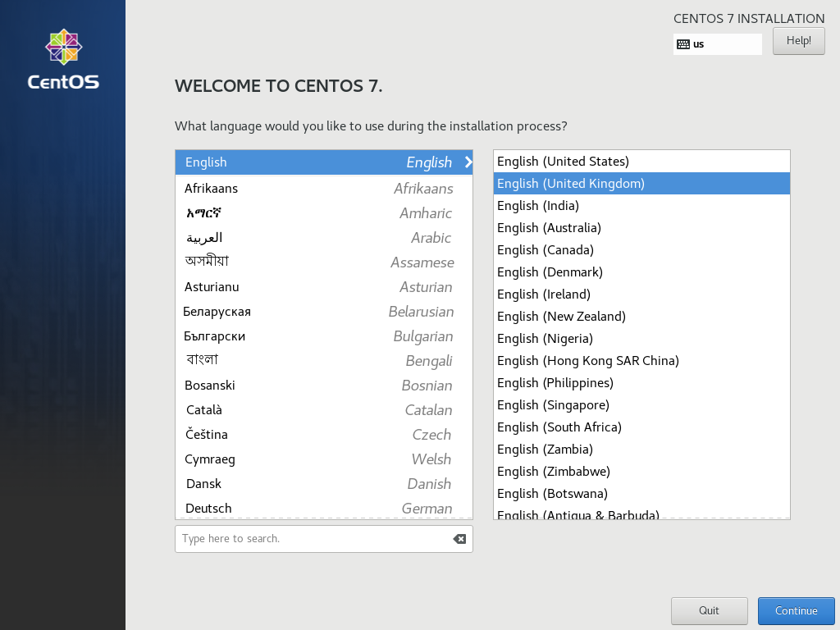This screenshot has height=630, width=840.
Task: Choose English (Ireland) locale
Action: point(641,294)
